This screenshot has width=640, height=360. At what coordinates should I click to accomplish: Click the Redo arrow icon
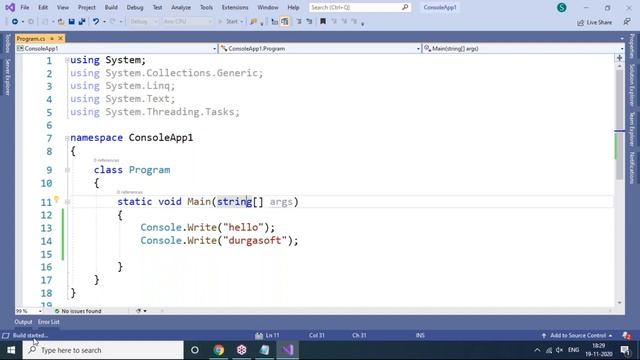[x=113, y=22]
